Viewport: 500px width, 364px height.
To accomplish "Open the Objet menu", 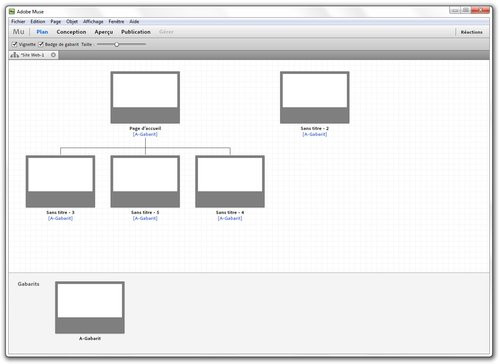I will coord(72,21).
